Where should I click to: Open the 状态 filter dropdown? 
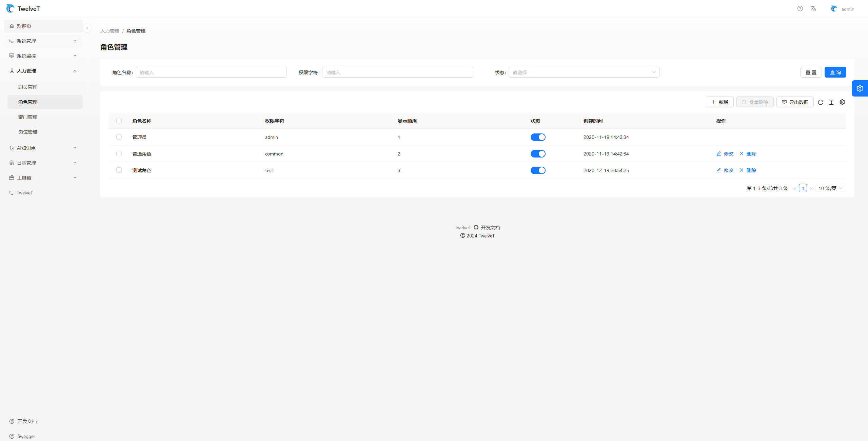584,72
